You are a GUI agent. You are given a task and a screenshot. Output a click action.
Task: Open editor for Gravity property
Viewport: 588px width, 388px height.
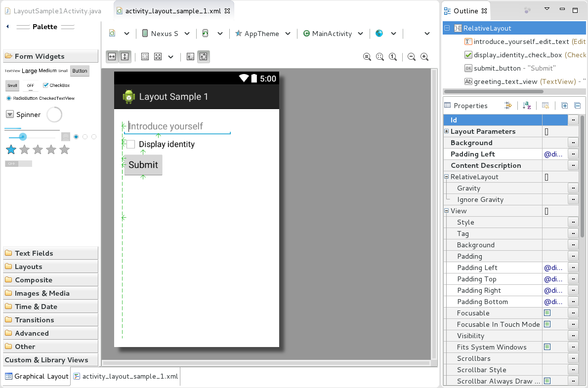click(x=573, y=188)
